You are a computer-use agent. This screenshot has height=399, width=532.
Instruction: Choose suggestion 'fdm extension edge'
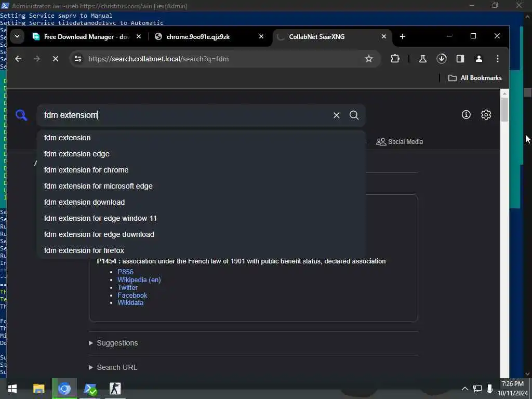(x=201, y=154)
